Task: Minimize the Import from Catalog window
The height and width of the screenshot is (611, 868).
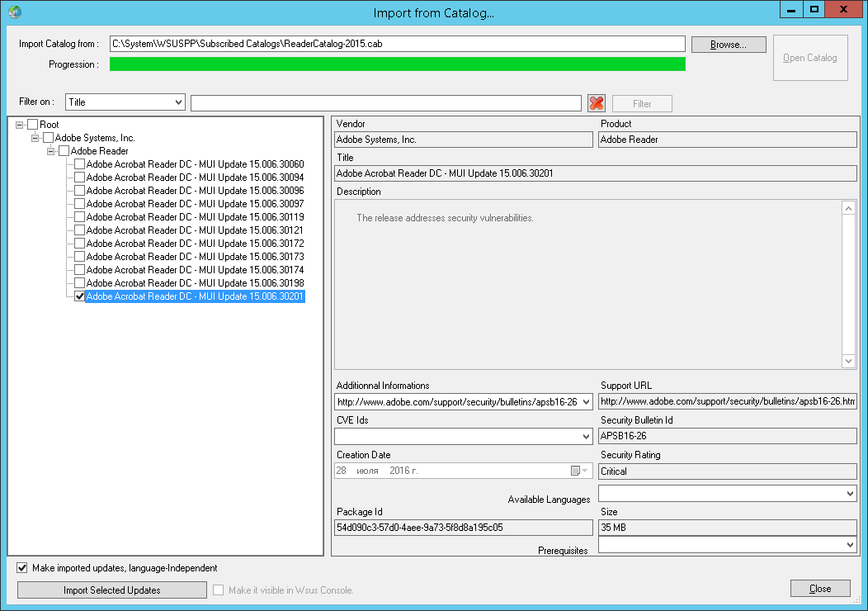Action: (x=791, y=9)
